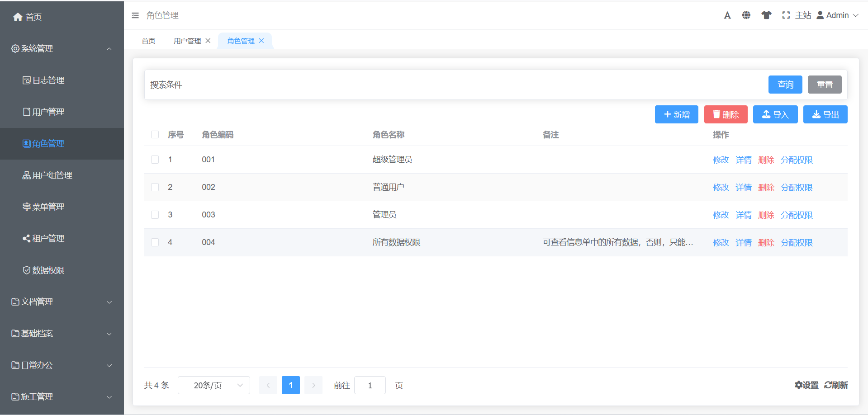This screenshot has width=868, height=415.
Task: Toggle fullscreen mode icon
Action: pyautogui.click(x=786, y=15)
